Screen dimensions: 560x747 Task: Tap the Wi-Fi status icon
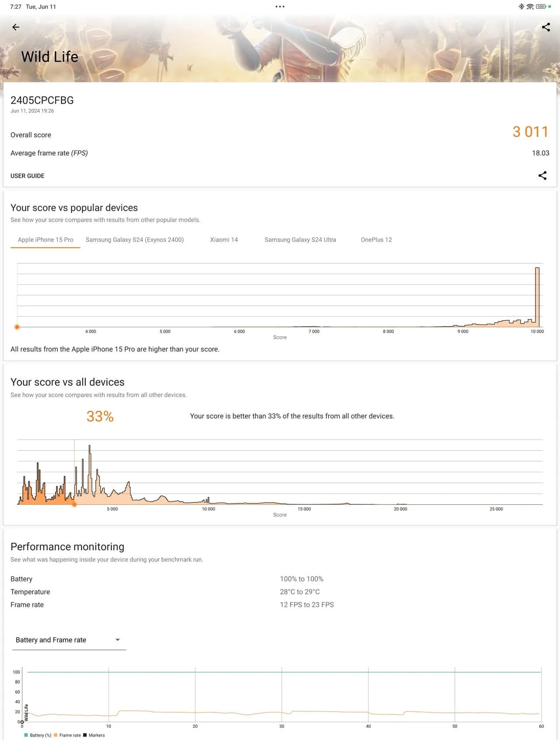(x=530, y=7)
